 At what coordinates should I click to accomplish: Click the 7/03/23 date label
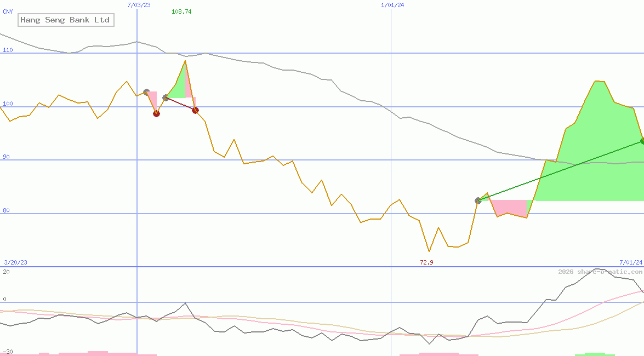(x=139, y=5)
